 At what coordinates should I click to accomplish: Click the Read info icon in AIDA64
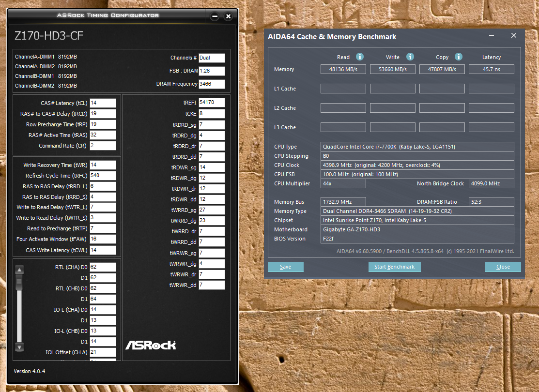pyautogui.click(x=359, y=57)
